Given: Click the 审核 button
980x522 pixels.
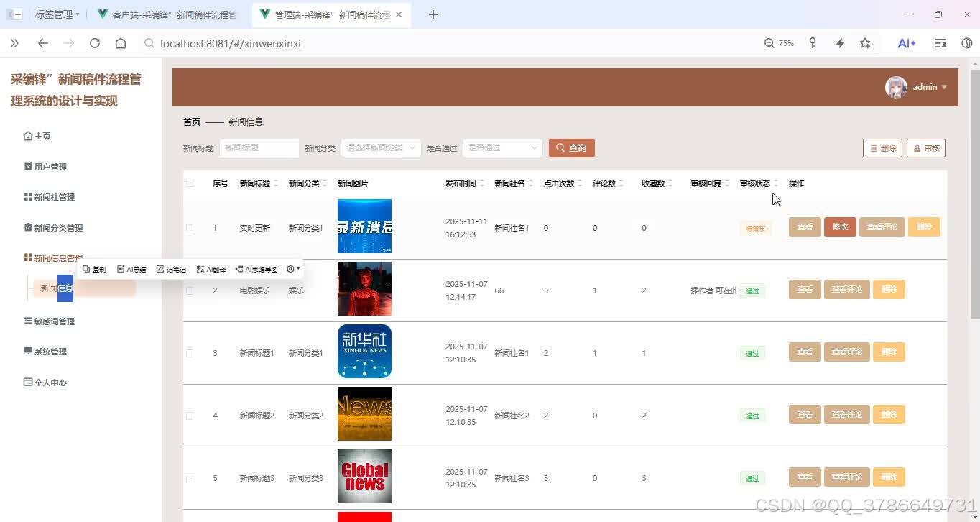Looking at the screenshot, I should coord(926,148).
